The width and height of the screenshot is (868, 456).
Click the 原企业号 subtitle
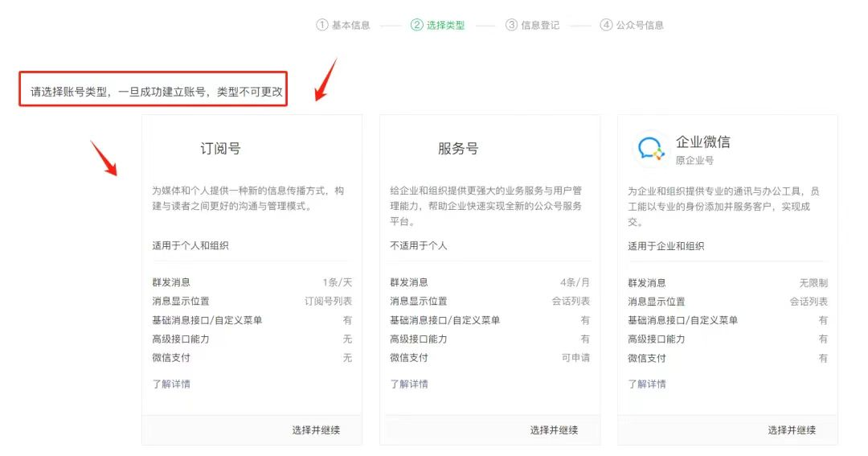694,161
